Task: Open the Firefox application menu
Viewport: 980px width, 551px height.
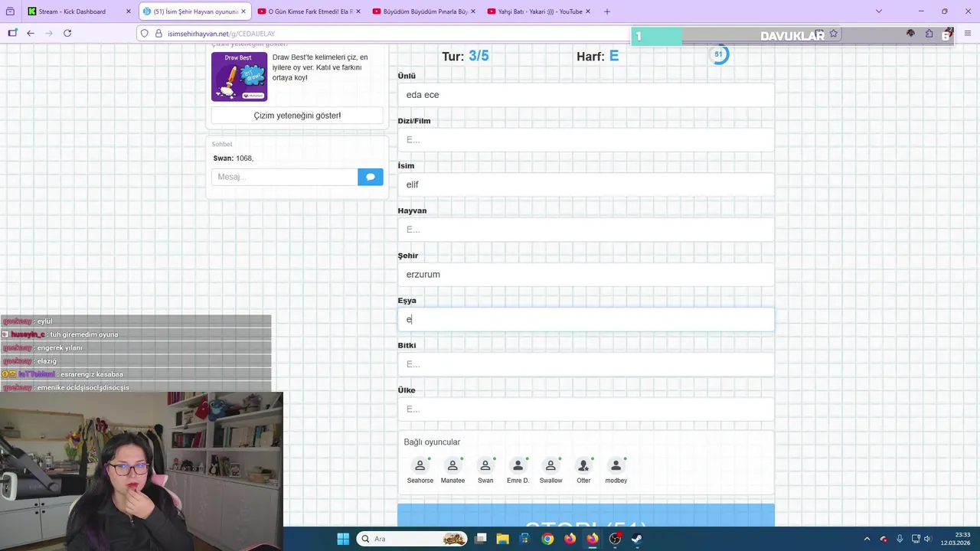Action: [x=968, y=34]
